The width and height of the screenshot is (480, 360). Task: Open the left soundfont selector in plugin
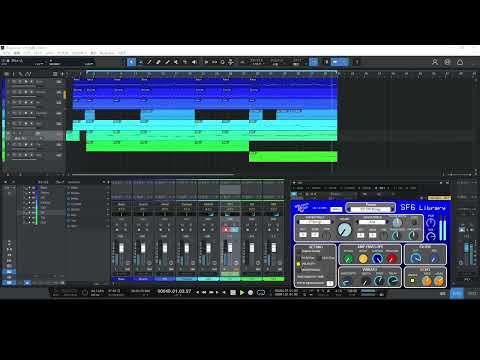(x=315, y=222)
